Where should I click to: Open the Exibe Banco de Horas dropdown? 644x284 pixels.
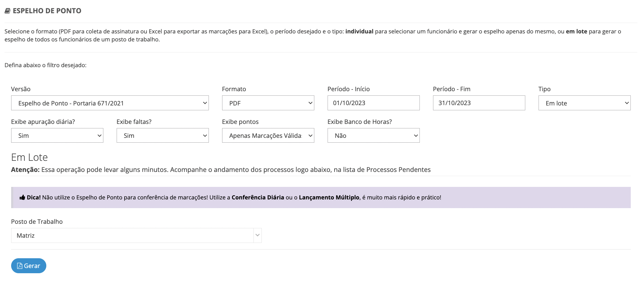pyautogui.click(x=374, y=135)
